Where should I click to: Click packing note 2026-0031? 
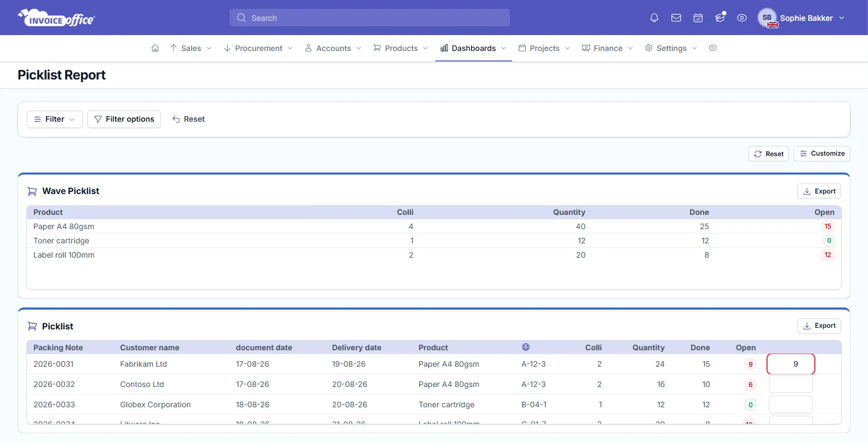click(54, 364)
